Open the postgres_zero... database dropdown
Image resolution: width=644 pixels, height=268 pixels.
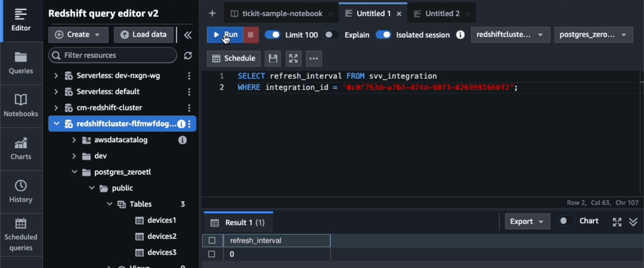593,35
